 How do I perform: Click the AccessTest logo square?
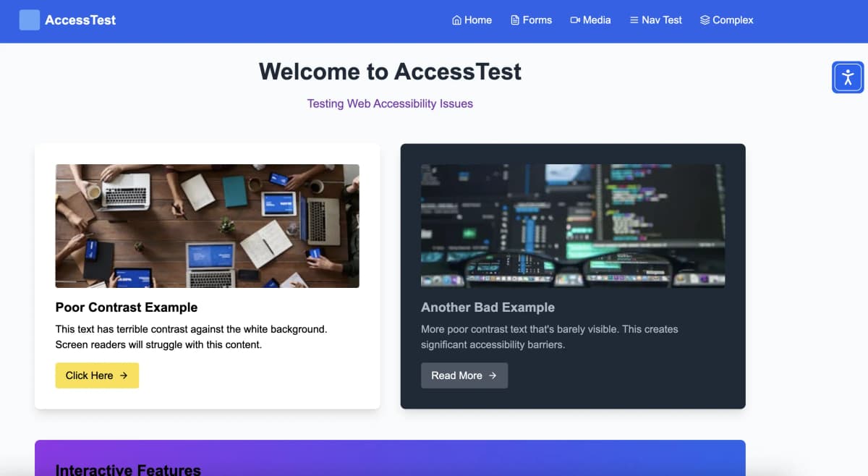coord(29,20)
